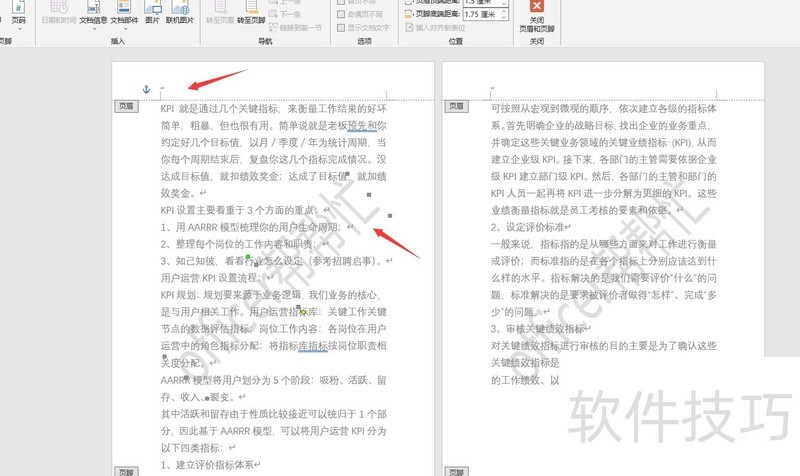Expand the 文档部件 quick parts menu
The width and height of the screenshot is (800, 476).
click(124, 12)
